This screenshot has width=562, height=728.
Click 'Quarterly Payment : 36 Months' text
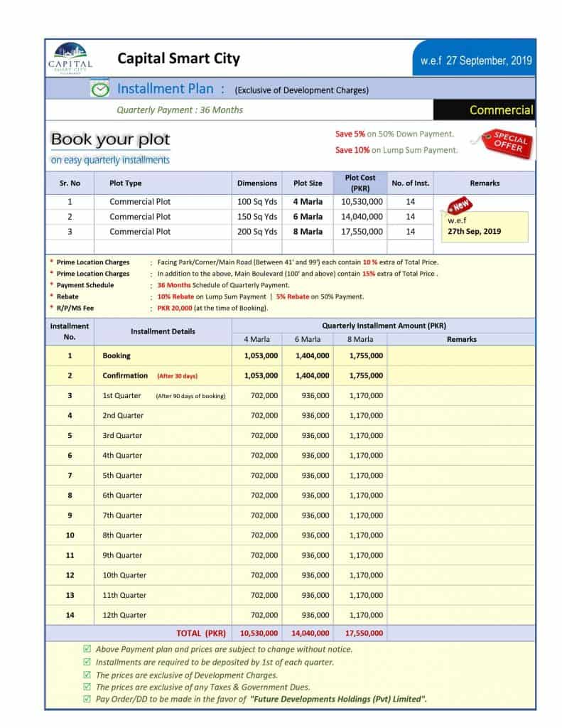pos(180,110)
